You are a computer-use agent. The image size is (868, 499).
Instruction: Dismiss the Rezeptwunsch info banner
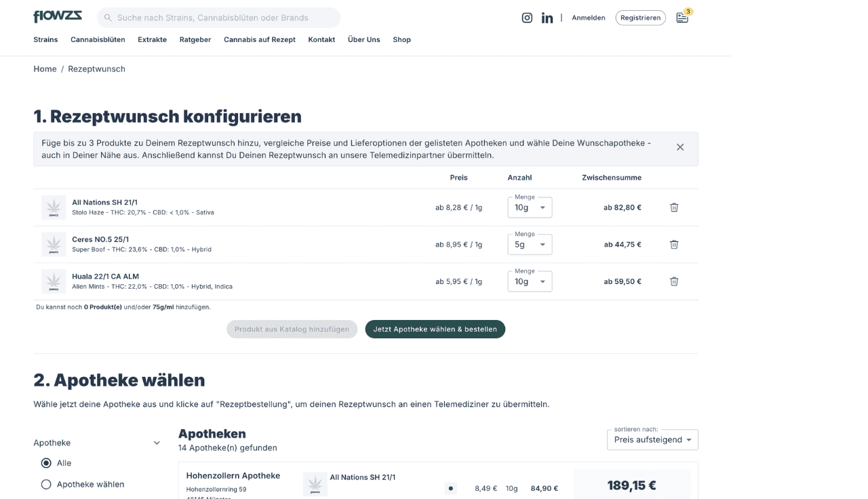click(680, 146)
